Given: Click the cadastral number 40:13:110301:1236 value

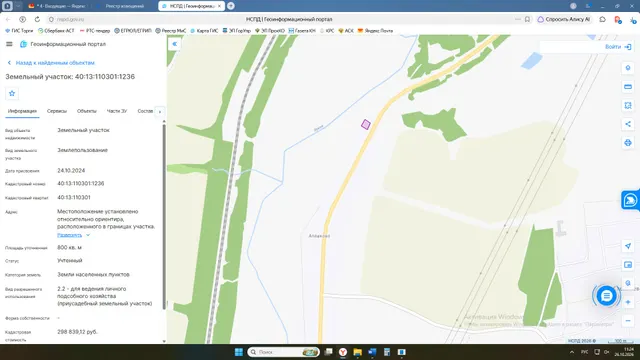Looking at the screenshot, I should pyautogui.click(x=81, y=184).
